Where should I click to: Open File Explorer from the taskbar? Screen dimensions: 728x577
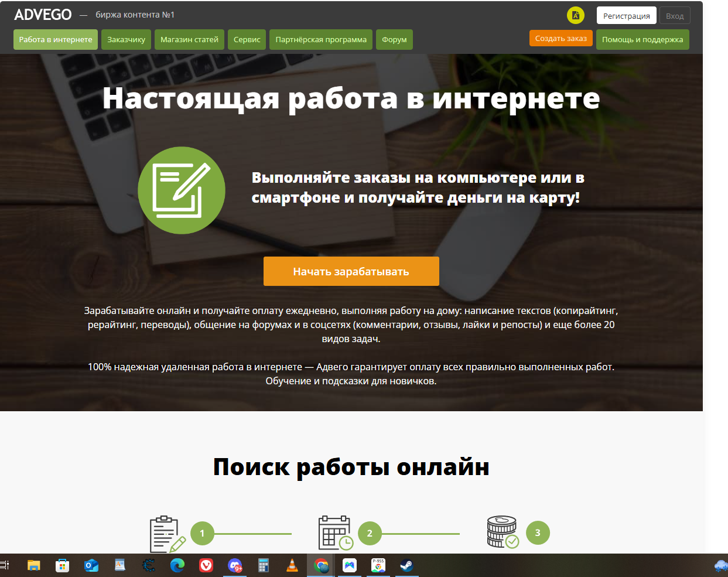pyautogui.click(x=34, y=565)
